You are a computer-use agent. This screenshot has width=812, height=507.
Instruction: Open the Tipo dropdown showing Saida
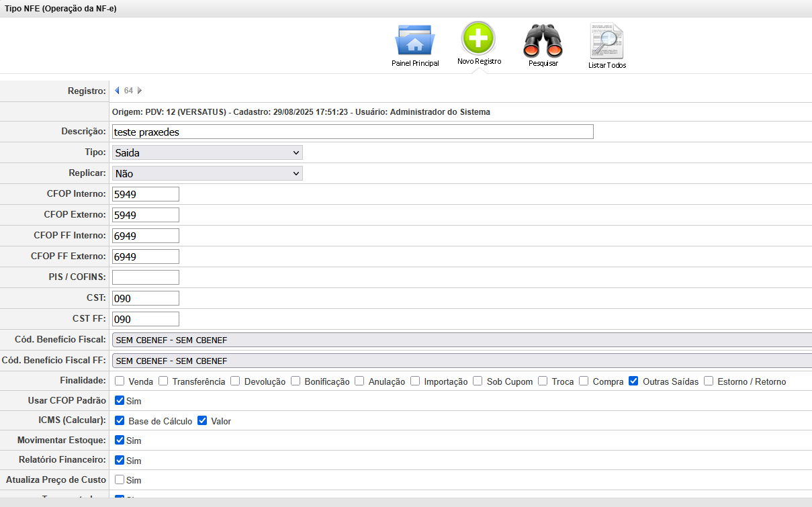[208, 152]
